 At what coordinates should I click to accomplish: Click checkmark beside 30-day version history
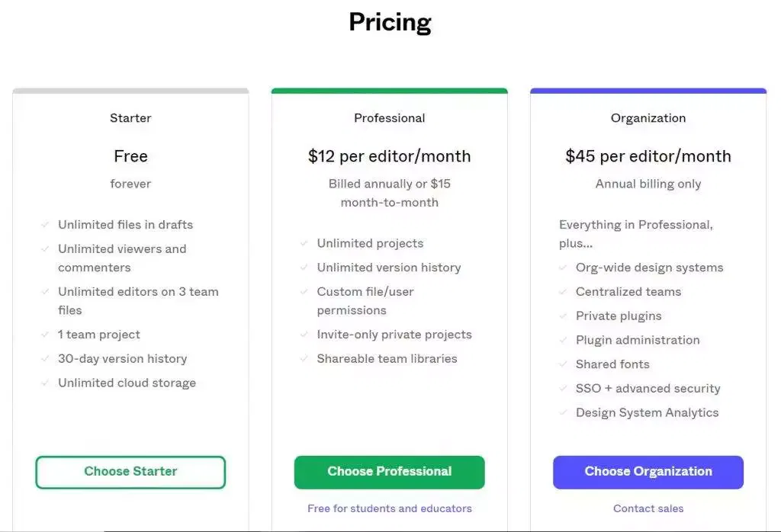45,359
